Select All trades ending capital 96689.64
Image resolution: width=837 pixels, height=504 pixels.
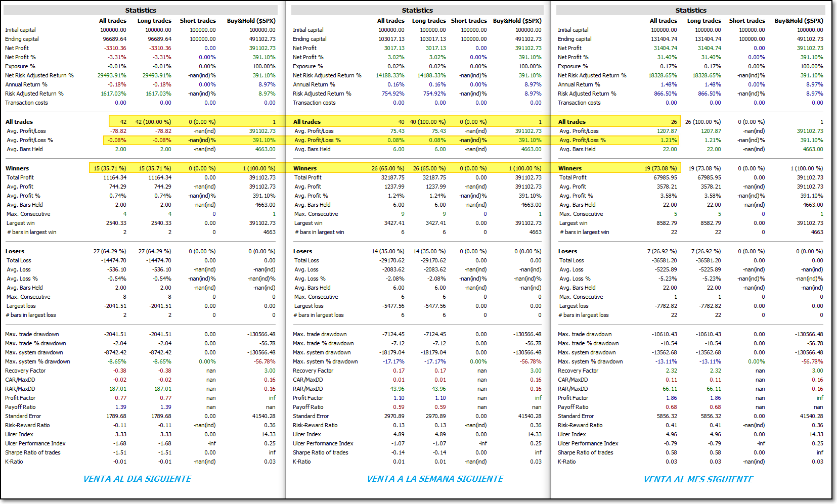click(x=115, y=39)
